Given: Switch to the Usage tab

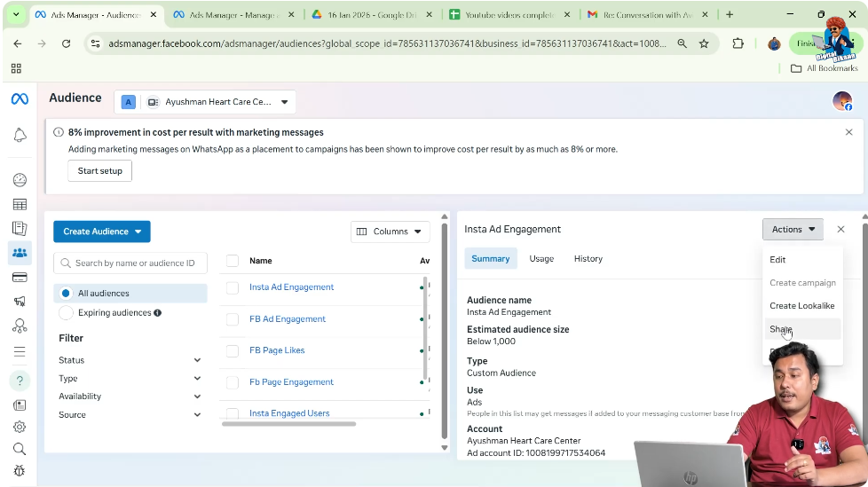Looking at the screenshot, I should 541,259.
